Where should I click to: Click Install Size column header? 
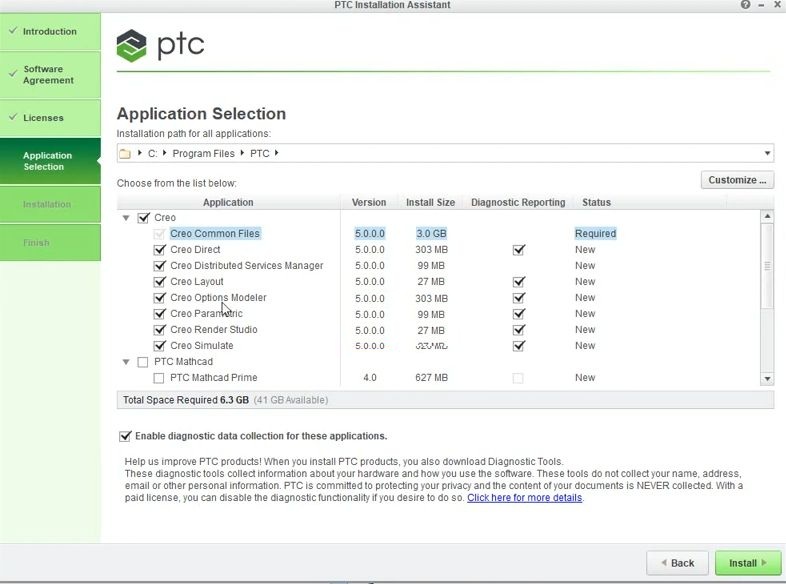pyautogui.click(x=430, y=203)
